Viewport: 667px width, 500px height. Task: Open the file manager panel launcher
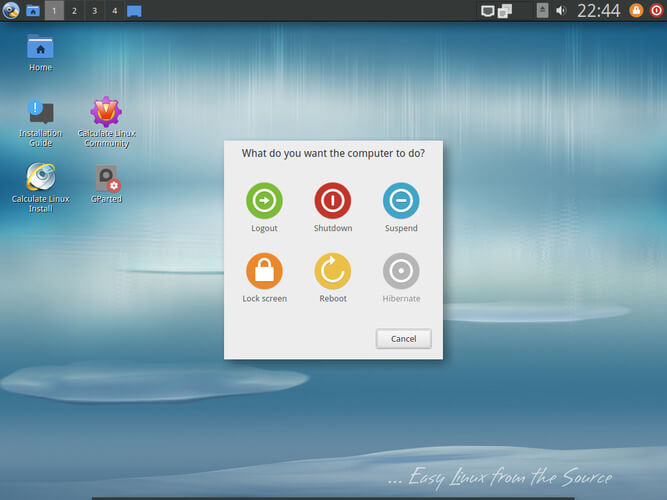(33, 11)
